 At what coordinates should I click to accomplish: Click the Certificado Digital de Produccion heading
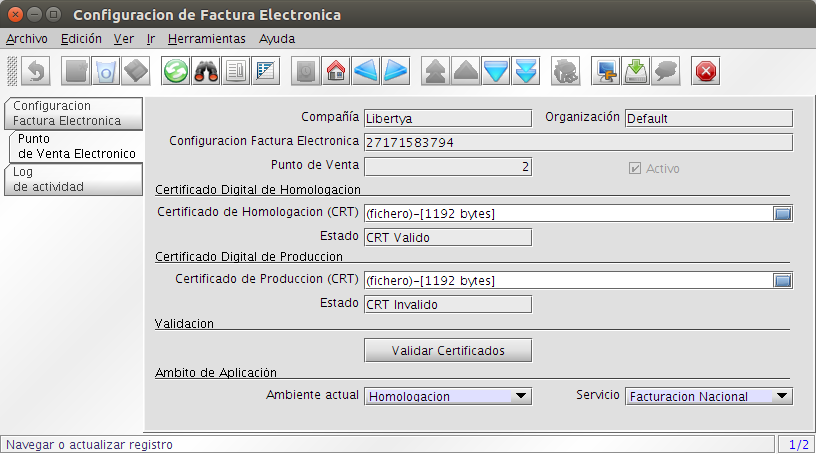(249, 257)
